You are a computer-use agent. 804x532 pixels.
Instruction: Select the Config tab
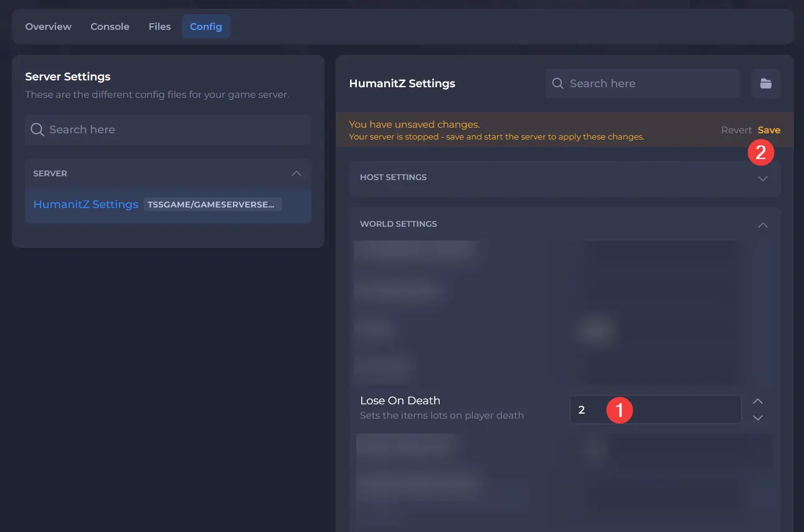click(206, 27)
